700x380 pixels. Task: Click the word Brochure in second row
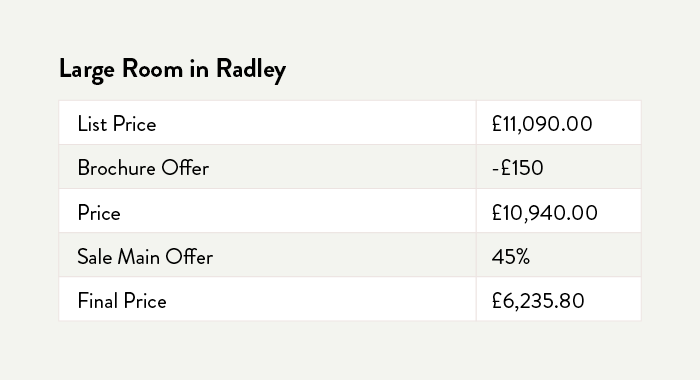point(116,168)
